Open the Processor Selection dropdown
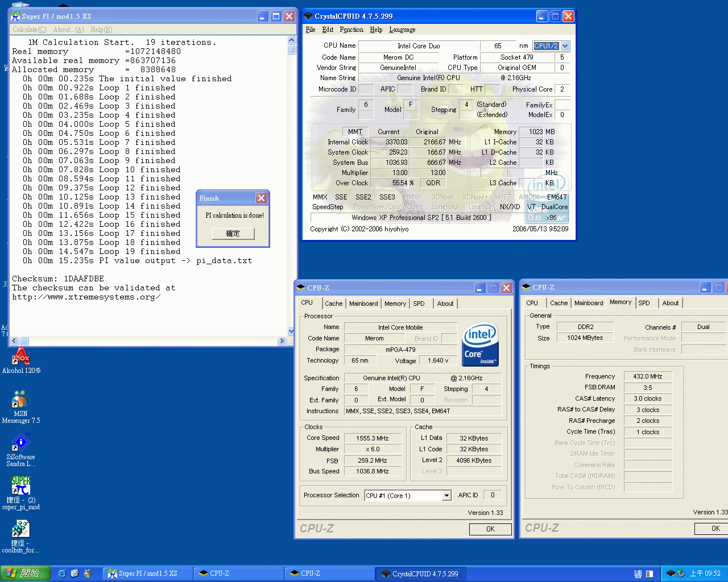Screen dimensions: 728x582 pos(446,496)
